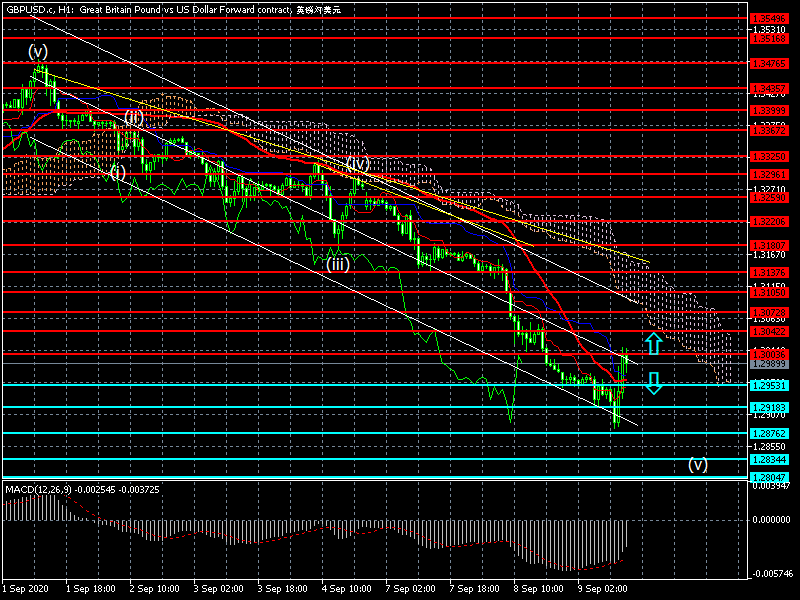Click the 1.35310 price axis value
The image size is (800, 600).
tap(769, 29)
